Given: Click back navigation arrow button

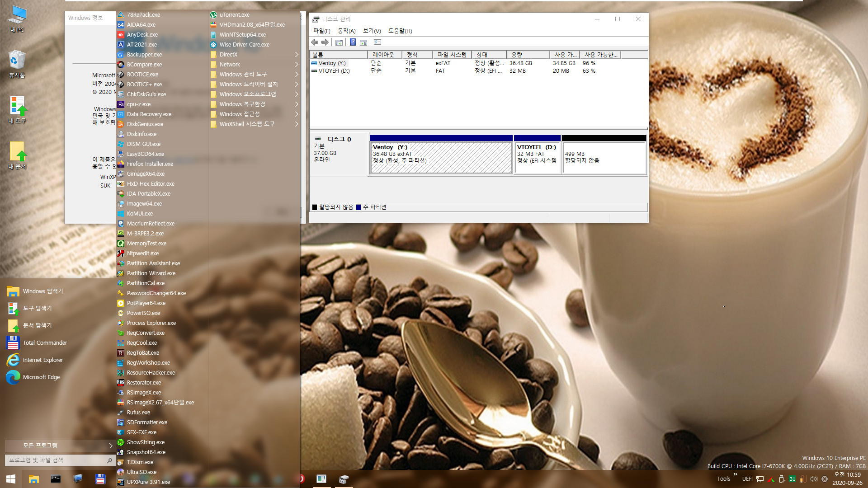Looking at the screenshot, I should click(x=315, y=42).
